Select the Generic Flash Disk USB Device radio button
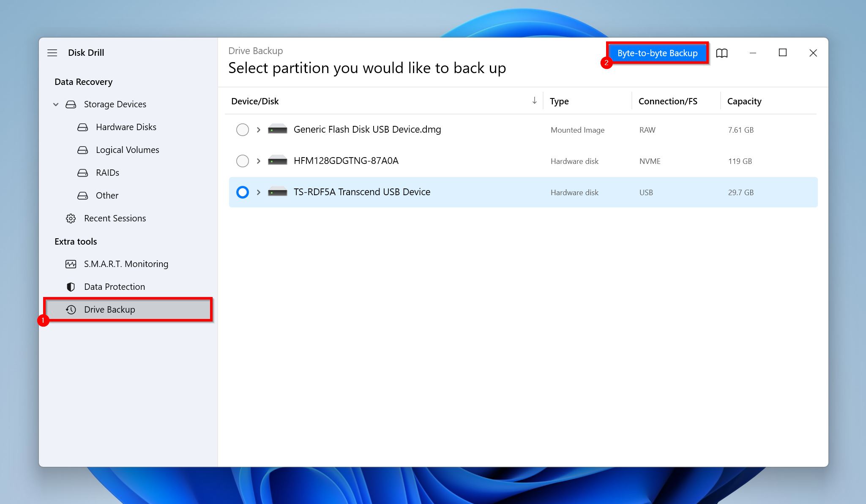Viewport: 866px width, 504px height. pyautogui.click(x=242, y=130)
